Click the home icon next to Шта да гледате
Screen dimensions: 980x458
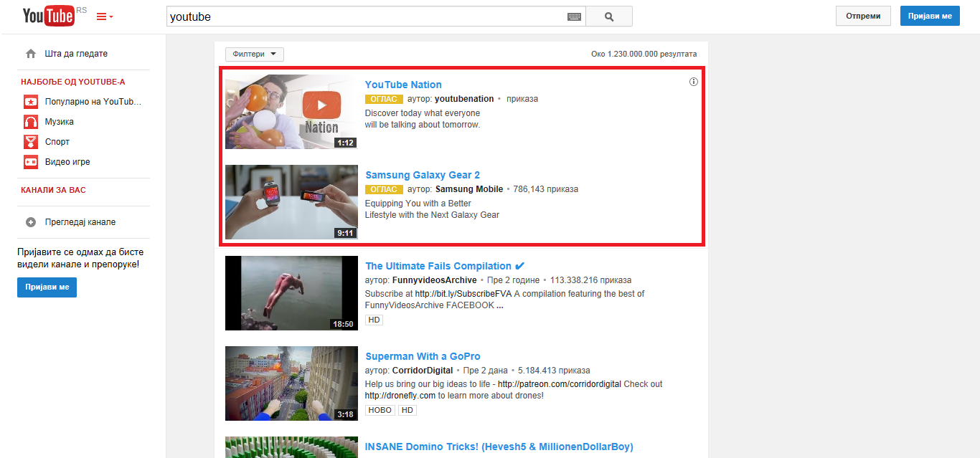[x=30, y=54]
